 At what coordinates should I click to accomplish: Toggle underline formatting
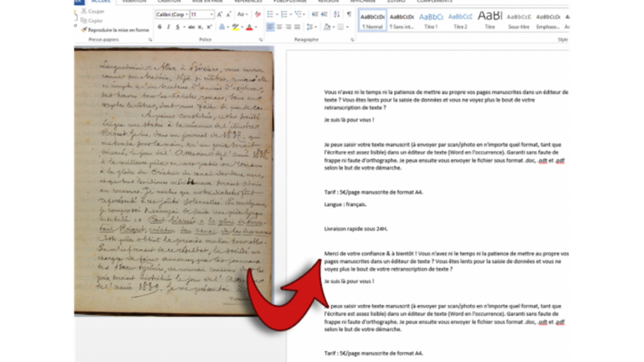179,26
